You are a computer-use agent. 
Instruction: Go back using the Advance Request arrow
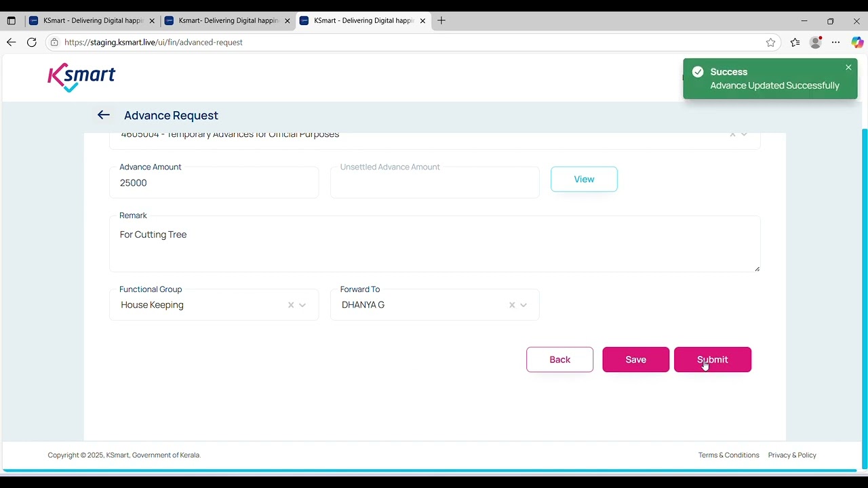tap(103, 115)
